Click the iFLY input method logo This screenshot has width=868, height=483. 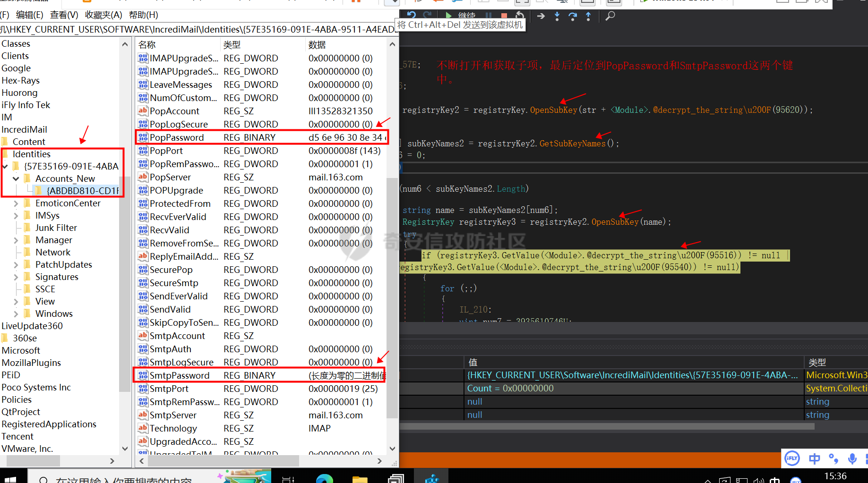tap(792, 458)
